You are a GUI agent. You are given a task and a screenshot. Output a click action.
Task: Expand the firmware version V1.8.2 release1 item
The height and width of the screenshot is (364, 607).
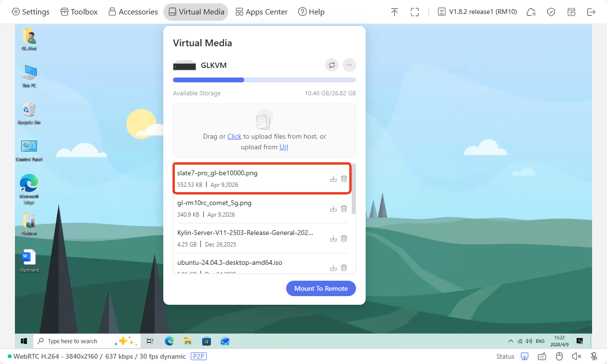click(477, 12)
